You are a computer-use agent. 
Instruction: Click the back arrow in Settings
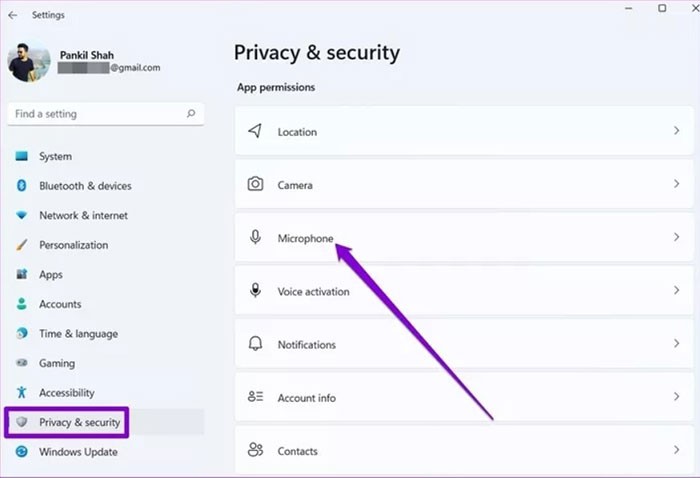tap(12, 13)
